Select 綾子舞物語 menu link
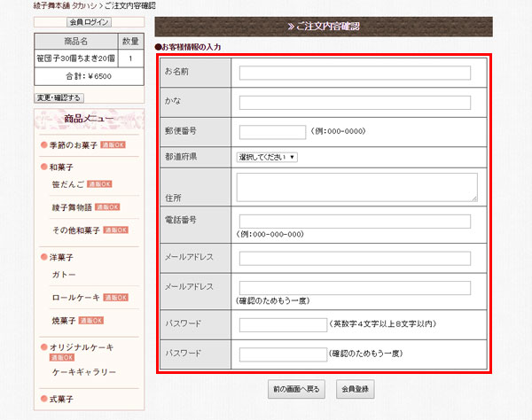Screen dimensions: 532x420 [72, 207]
